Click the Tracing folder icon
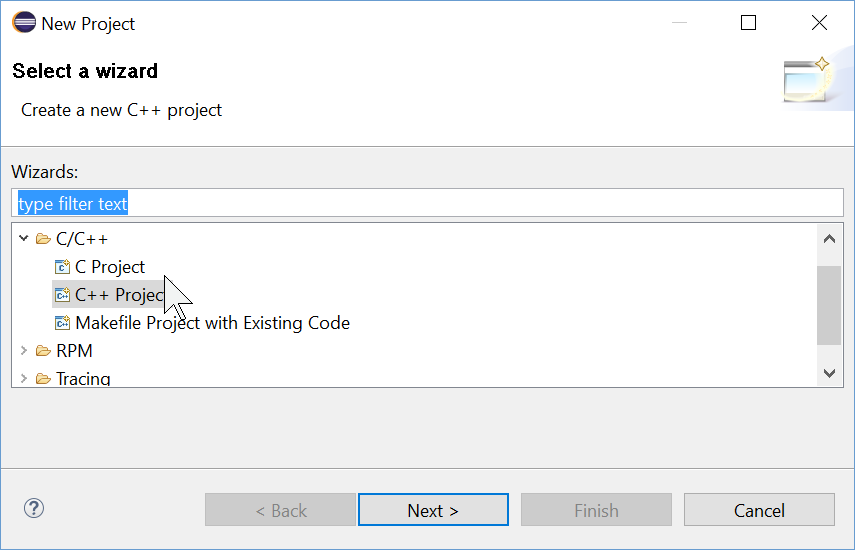Viewport: 855px width, 550px height. 44,378
